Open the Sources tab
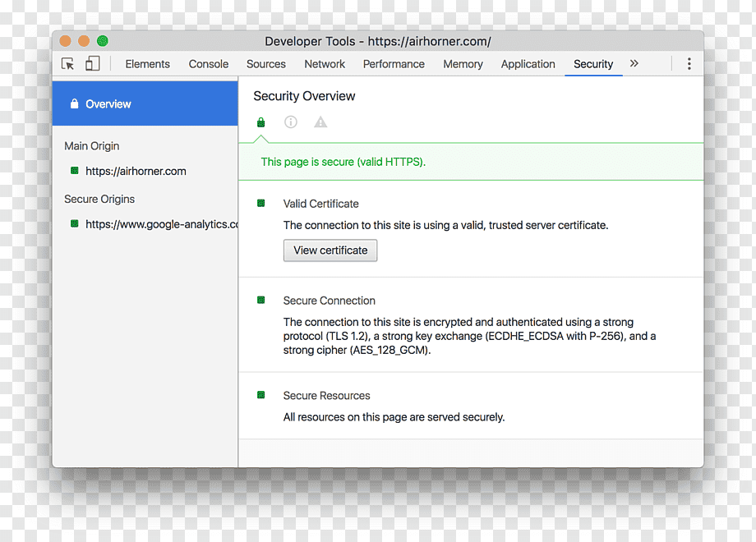This screenshot has width=756, height=542. point(265,64)
